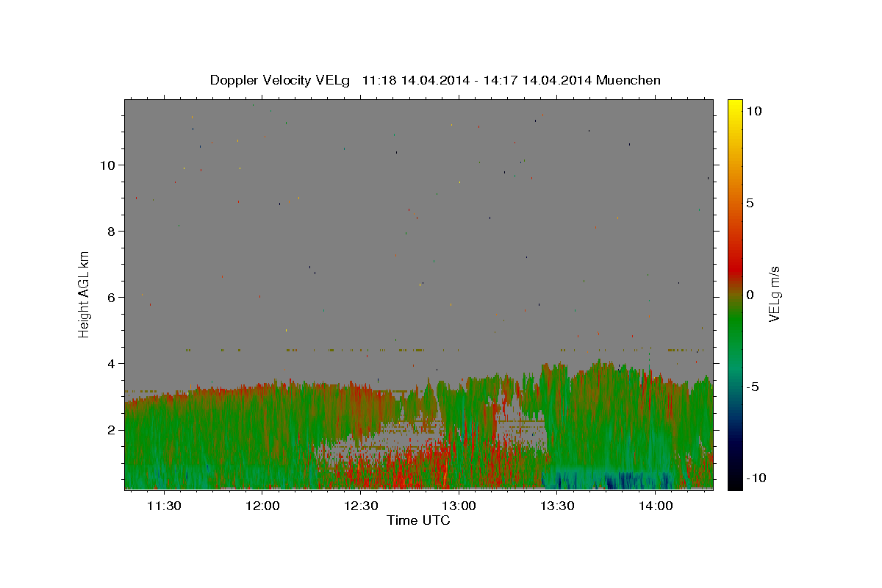Click the colorbar label '-10'
Screen dimensions: 882x588
[756, 478]
